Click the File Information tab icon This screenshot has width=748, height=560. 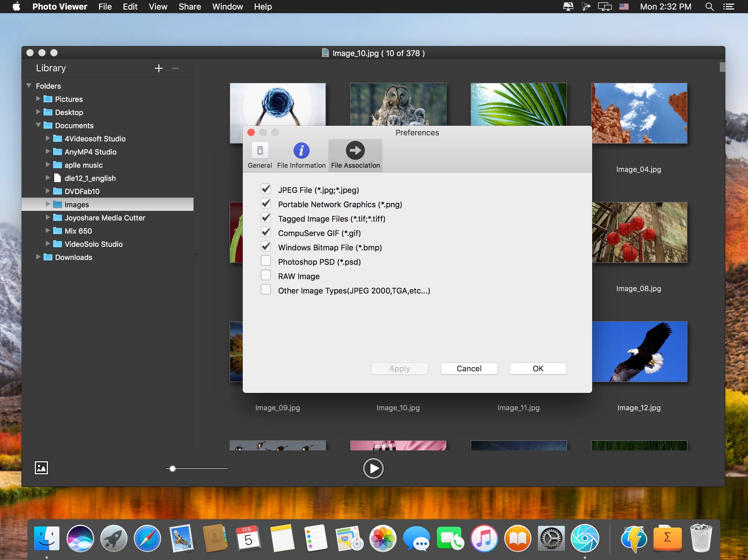pyautogui.click(x=300, y=151)
